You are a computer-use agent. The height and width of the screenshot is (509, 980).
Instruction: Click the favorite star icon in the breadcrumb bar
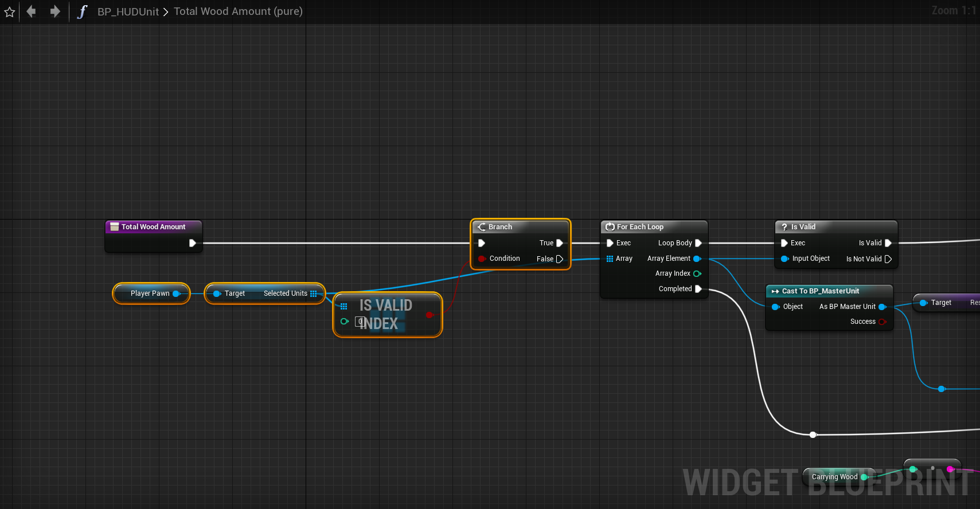click(10, 11)
